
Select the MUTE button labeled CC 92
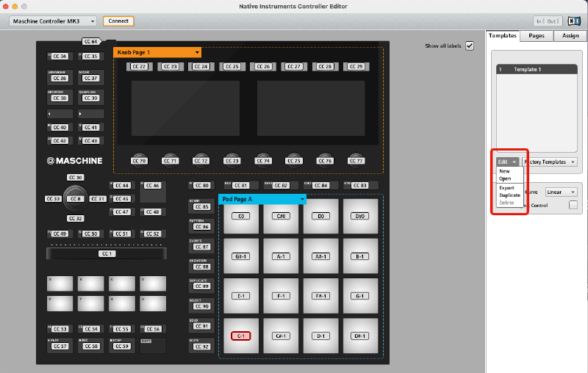(x=201, y=344)
